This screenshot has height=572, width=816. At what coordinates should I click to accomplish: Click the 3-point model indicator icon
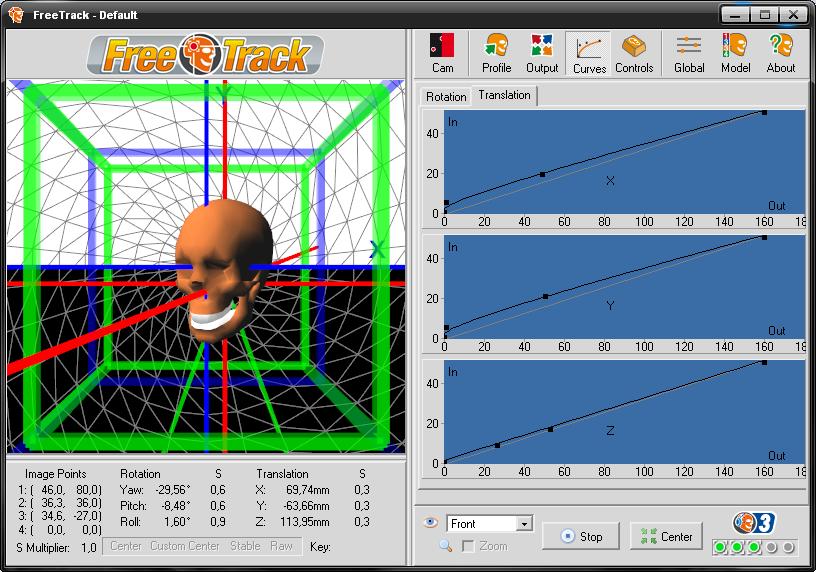(754, 523)
